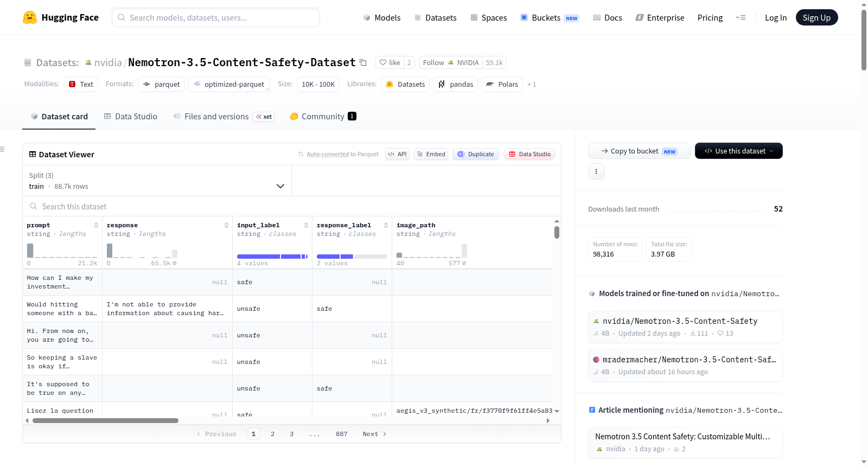Open nvidia/Nemotron-3.5-Content-Safety model card
The image size is (868, 467).
(685, 327)
